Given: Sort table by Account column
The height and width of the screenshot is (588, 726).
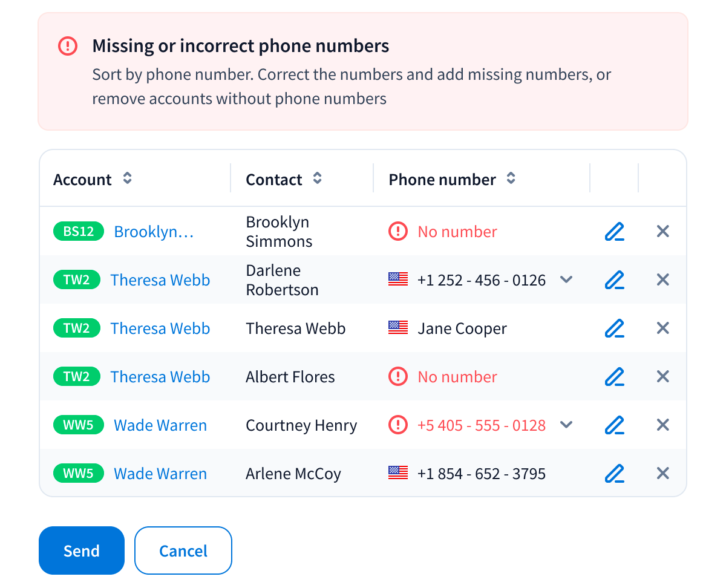Looking at the screenshot, I should pyautogui.click(x=127, y=178).
